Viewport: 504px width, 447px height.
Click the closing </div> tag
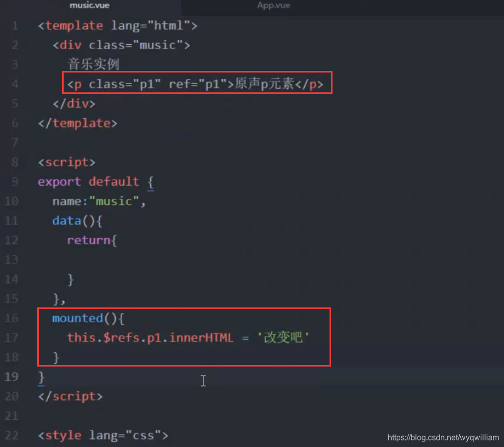tap(74, 104)
